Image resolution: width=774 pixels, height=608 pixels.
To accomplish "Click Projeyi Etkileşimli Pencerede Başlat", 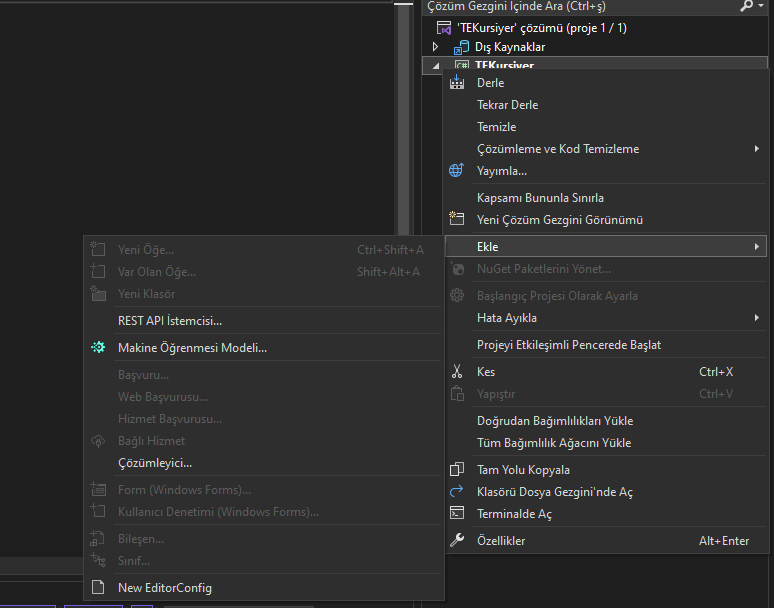I will tap(569, 345).
